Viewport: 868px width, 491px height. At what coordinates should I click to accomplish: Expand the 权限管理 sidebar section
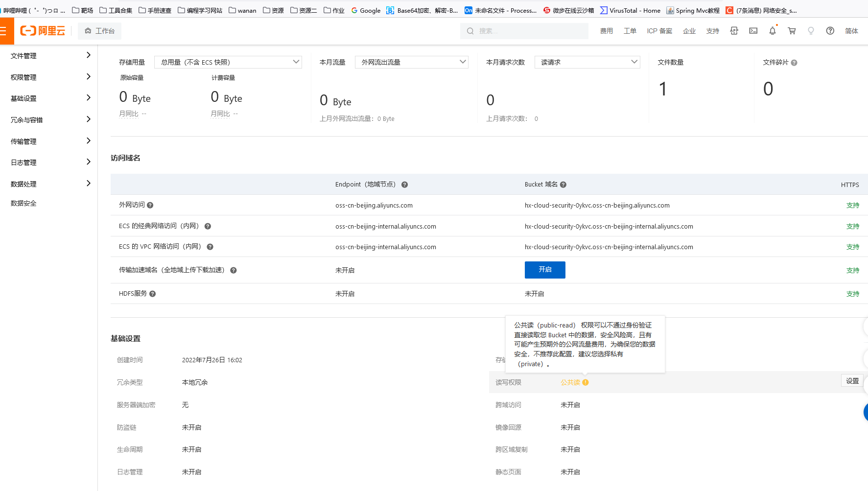click(x=49, y=77)
